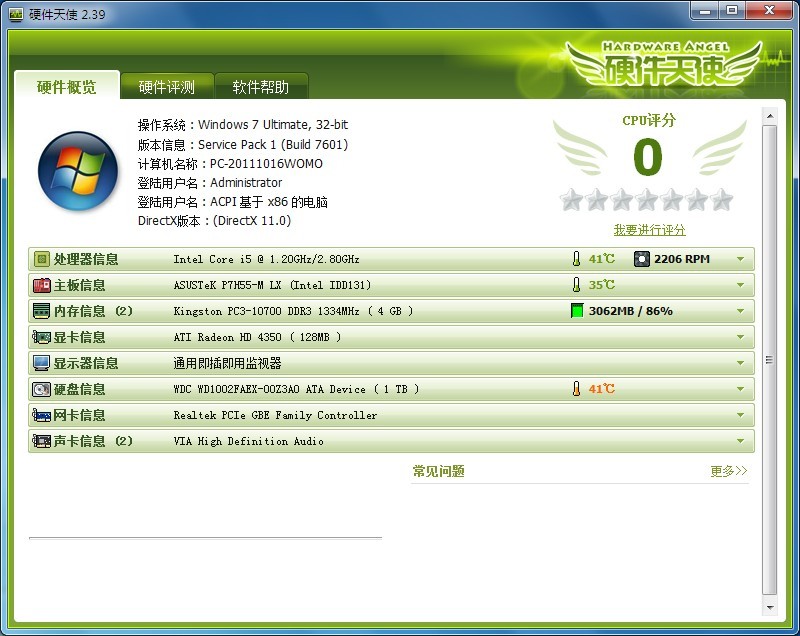800x636 pixels.
Task: Click the hard disk (硬盘信息) icon
Action: (42, 389)
